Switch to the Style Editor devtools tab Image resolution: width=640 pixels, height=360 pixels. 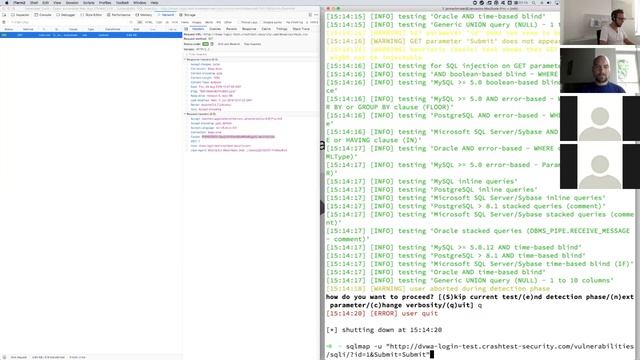91,15
